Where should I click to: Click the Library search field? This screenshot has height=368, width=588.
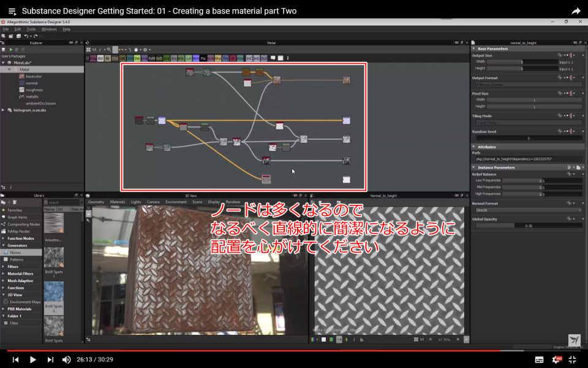coord(62,202)
